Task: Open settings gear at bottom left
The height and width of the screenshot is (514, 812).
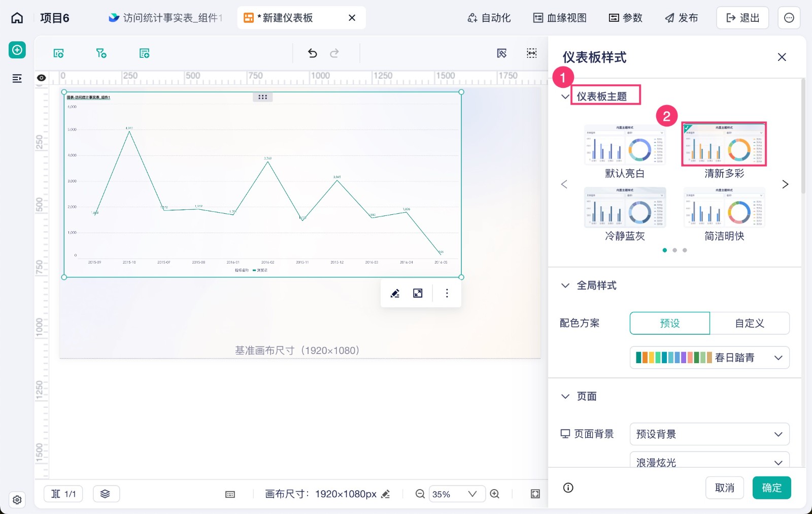Action: tap(17, 500)
